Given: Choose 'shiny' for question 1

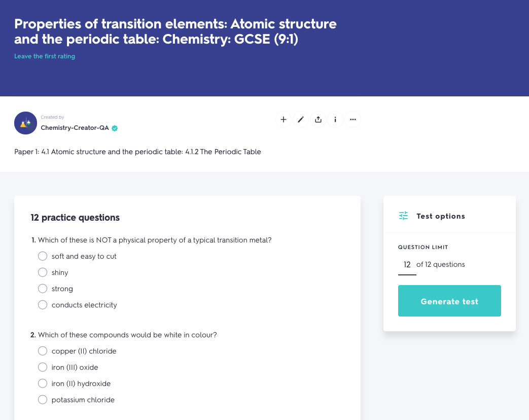Looking at the screenshot, I should click(43, 272).
